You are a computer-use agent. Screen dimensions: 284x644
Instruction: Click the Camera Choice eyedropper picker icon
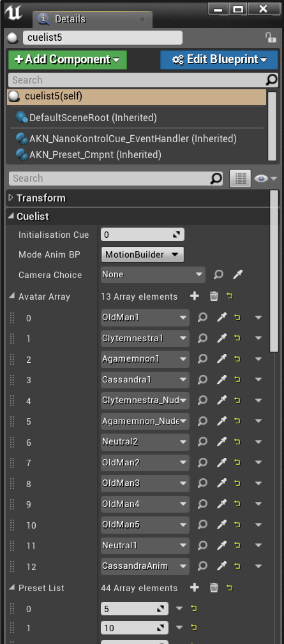237,274
